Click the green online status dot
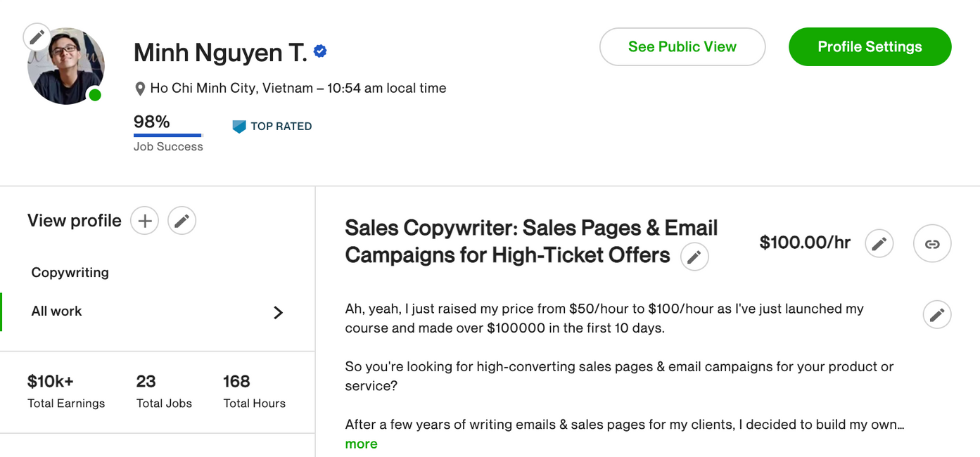 click(95, 95)
